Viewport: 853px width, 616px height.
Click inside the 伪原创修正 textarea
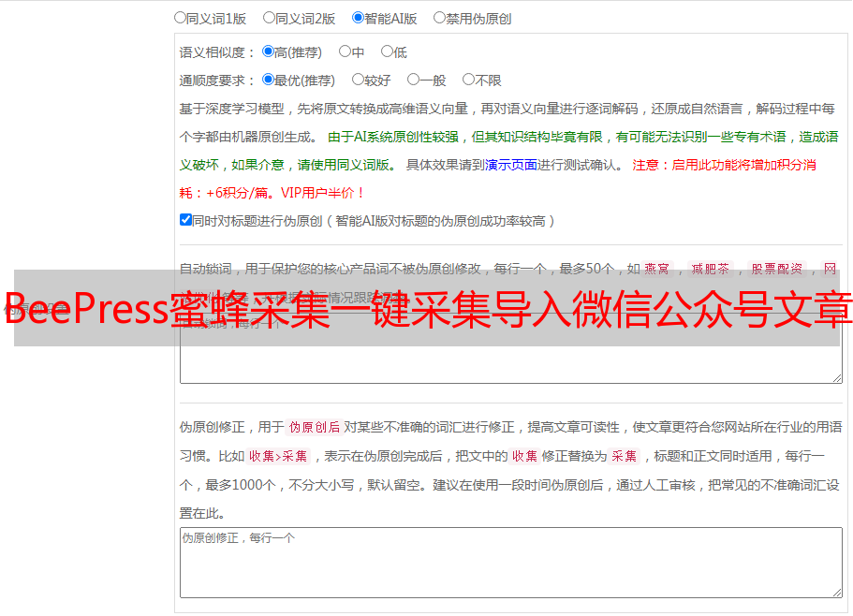point(511,563)
